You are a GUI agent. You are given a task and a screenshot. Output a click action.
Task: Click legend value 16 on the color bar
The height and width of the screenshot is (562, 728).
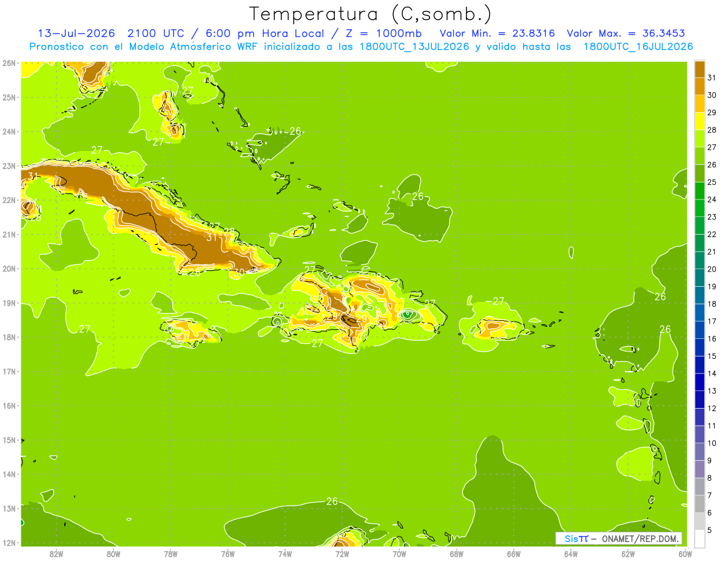tap(712, 339)
